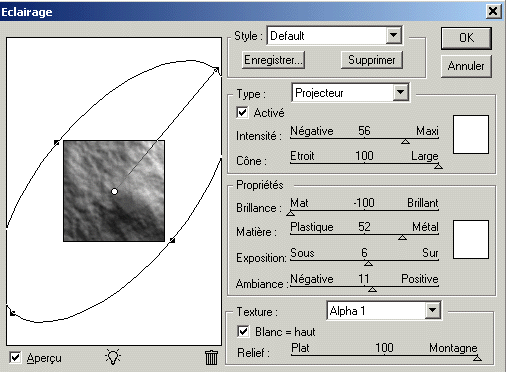Click the Ambiance slider thumb

click(372, 290)
